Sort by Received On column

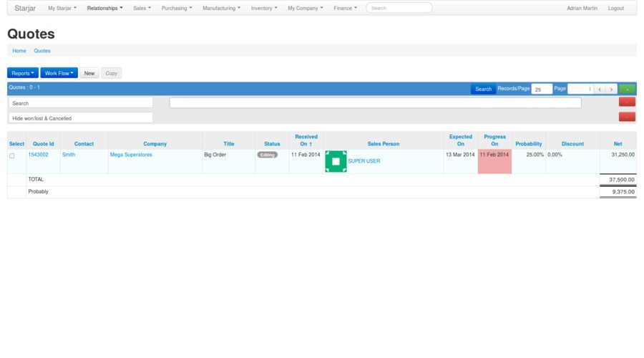pyautogui.click(x=306, y=140)
